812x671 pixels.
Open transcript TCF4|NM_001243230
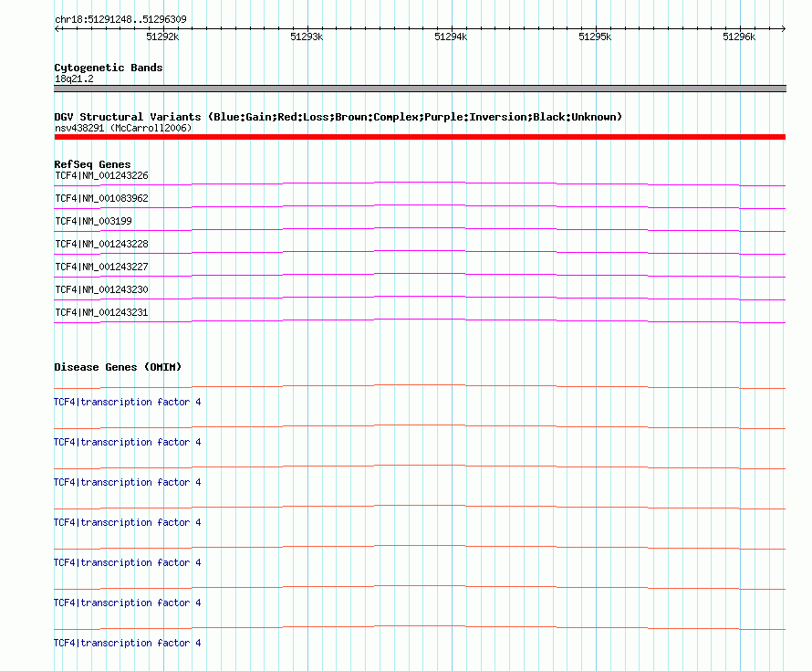click(x=101, y=289)
